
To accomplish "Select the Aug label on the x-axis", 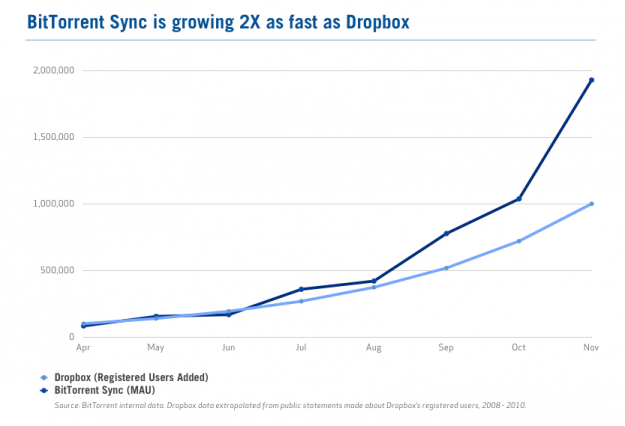I will pos(373,348).
